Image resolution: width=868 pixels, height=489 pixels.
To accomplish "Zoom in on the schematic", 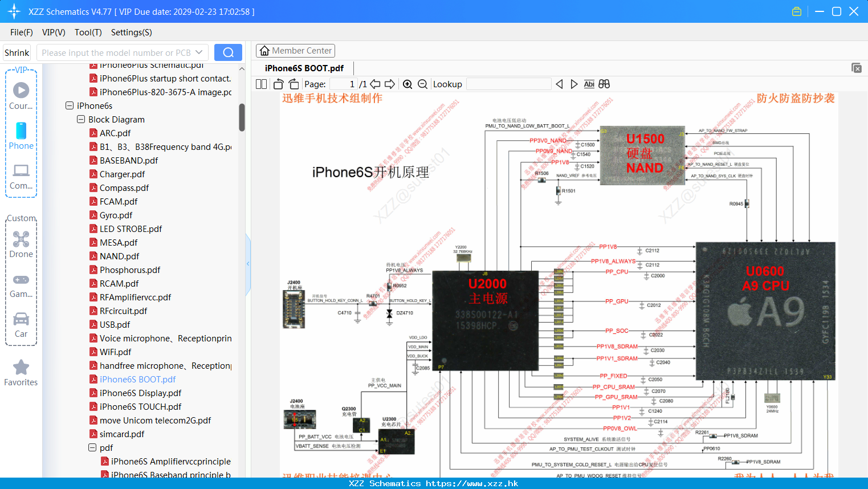I will [x=407, y=84].
